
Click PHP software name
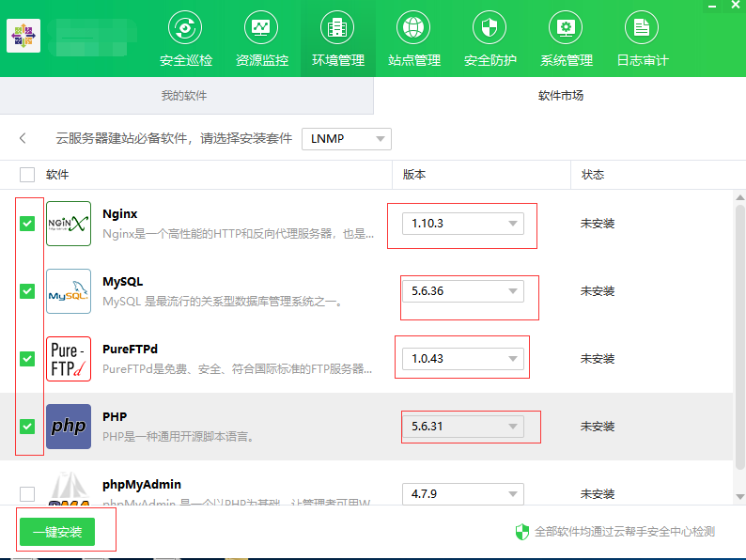[115, 417]
